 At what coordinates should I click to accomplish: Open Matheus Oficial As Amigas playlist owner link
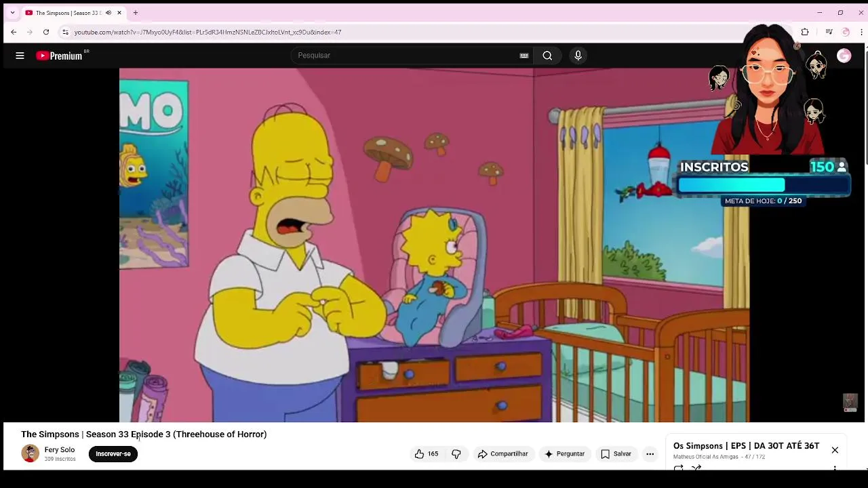click(x=706, y=457)
